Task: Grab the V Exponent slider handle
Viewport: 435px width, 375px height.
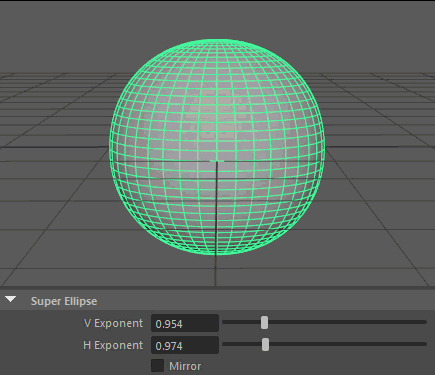Action: (x=264, y=323)
